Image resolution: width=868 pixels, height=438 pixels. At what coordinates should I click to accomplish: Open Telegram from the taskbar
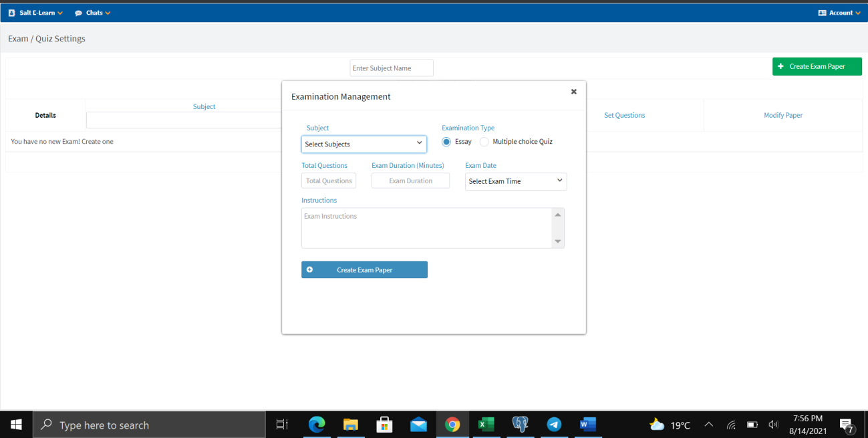coord(554,424)
